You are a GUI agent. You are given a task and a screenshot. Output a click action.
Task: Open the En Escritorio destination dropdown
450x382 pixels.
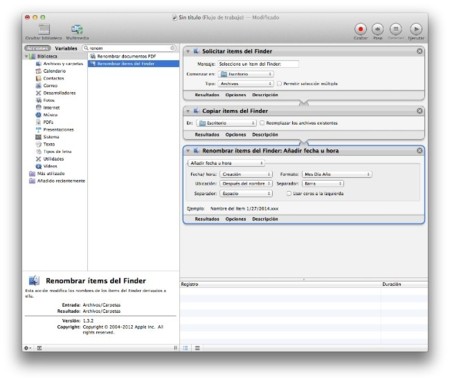pos(226,123)
